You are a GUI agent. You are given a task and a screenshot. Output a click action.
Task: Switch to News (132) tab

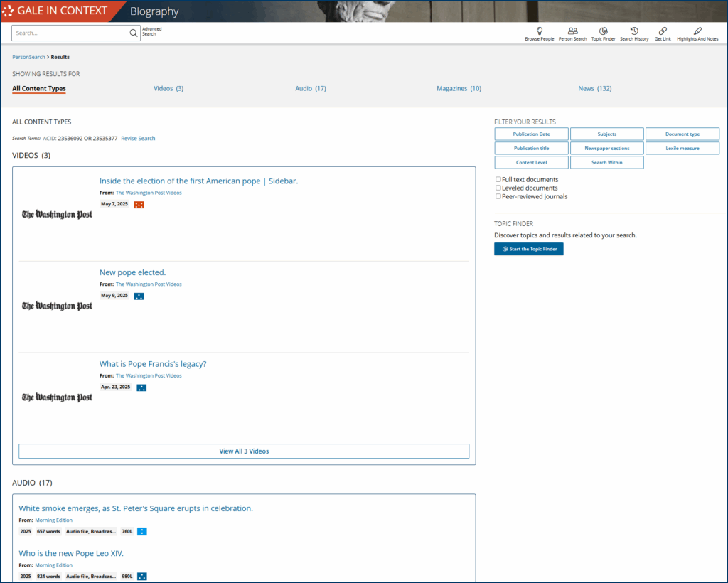[x=595, y=89]
